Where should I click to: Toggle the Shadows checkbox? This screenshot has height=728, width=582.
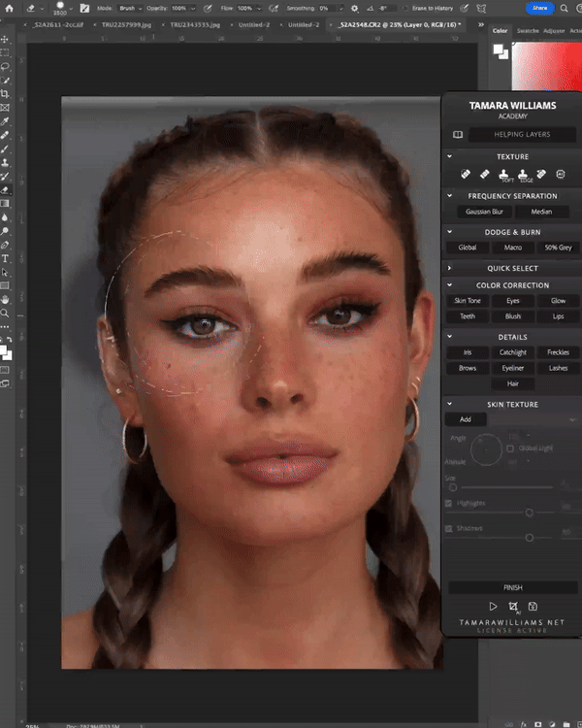[447, 529]
